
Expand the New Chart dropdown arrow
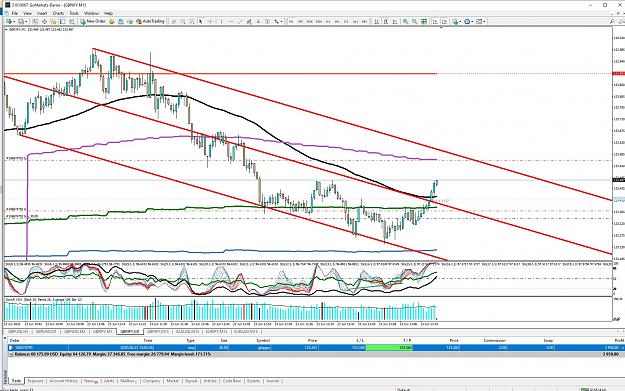pos(14,22)
